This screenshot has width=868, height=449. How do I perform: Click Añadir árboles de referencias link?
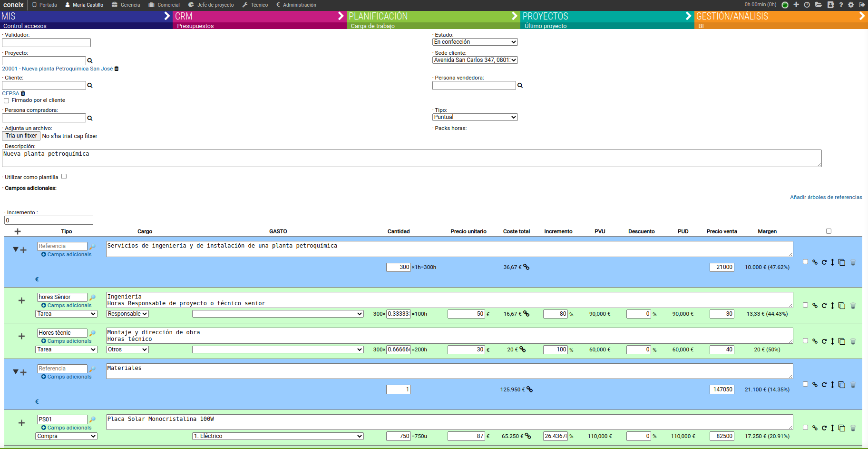coord(826,197)
